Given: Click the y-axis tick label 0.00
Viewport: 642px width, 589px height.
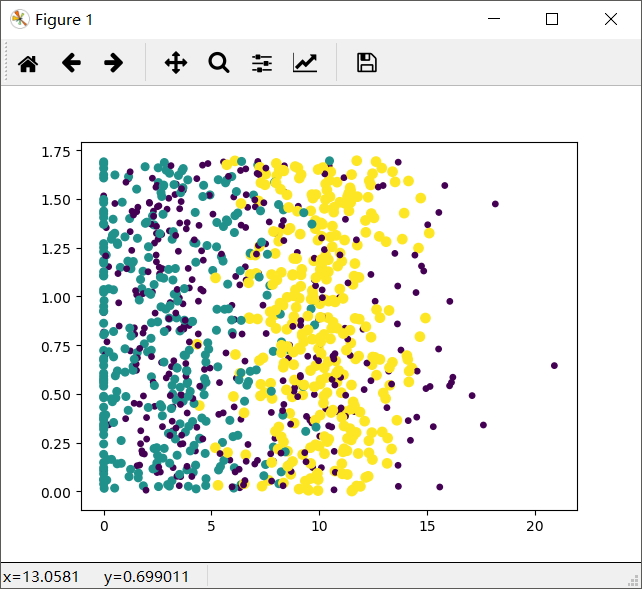Looking at the screenshot, I should coord(56,492).
